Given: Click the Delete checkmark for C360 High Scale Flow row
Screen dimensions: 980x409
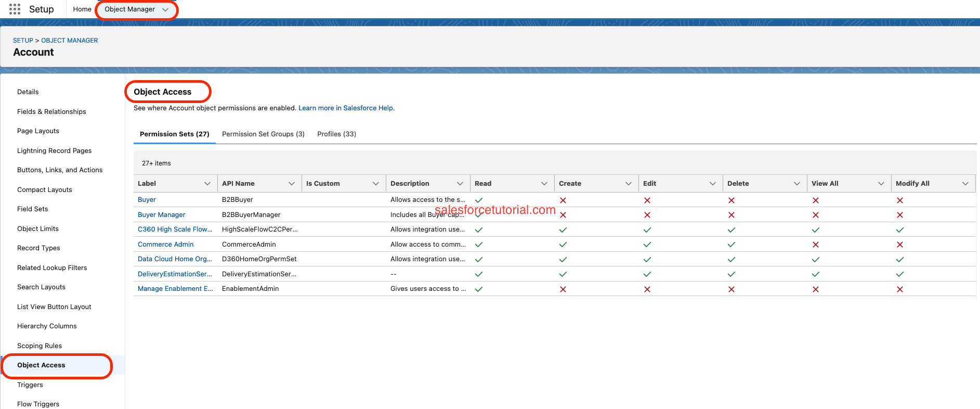Looking at the screenshot, I should pyautogui.click(x=731, y=230).
